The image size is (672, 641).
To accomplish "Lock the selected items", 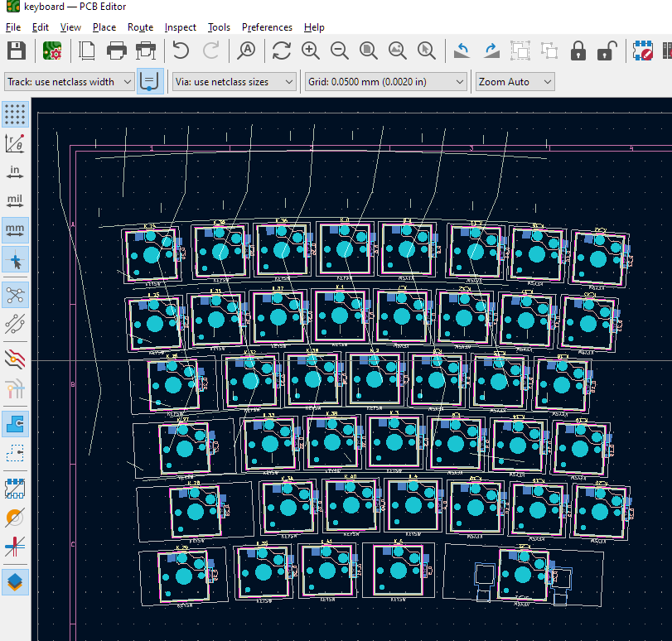I will tap(578, 51).
